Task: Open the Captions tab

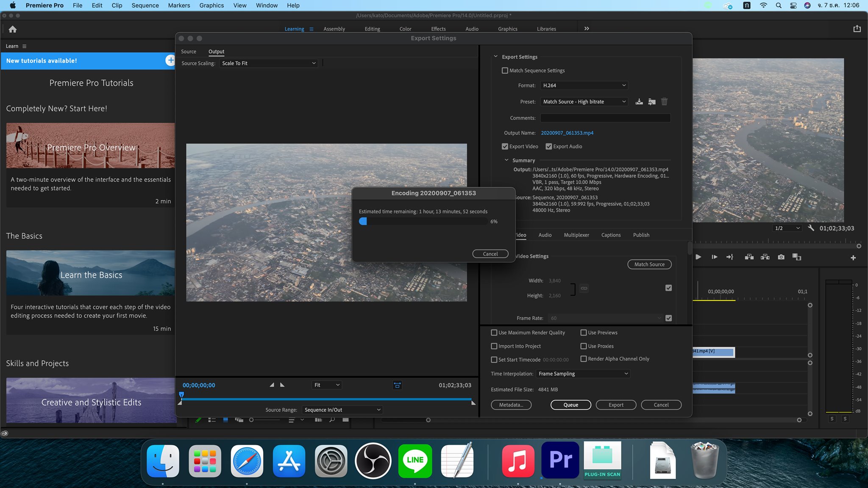Action: pyautogui.click(x=611, y=235)
